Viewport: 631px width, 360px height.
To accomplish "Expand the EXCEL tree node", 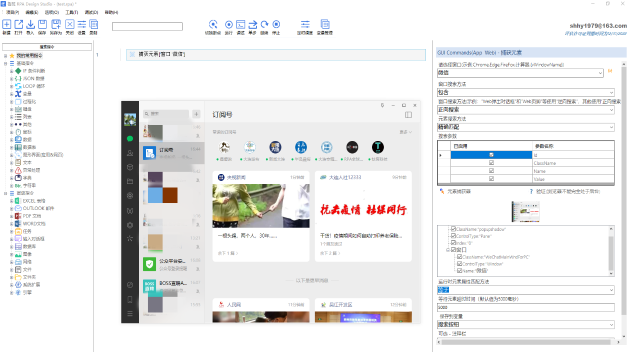I will point(11,201).
